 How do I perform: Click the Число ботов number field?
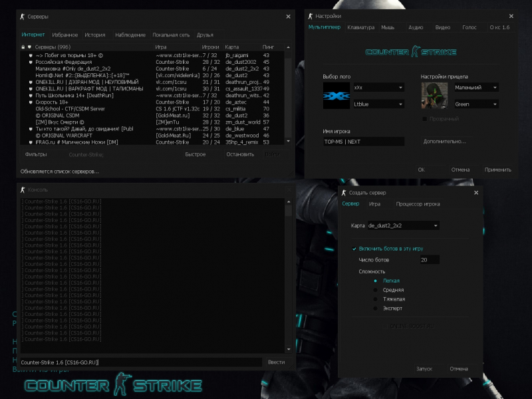coord(430,260)
